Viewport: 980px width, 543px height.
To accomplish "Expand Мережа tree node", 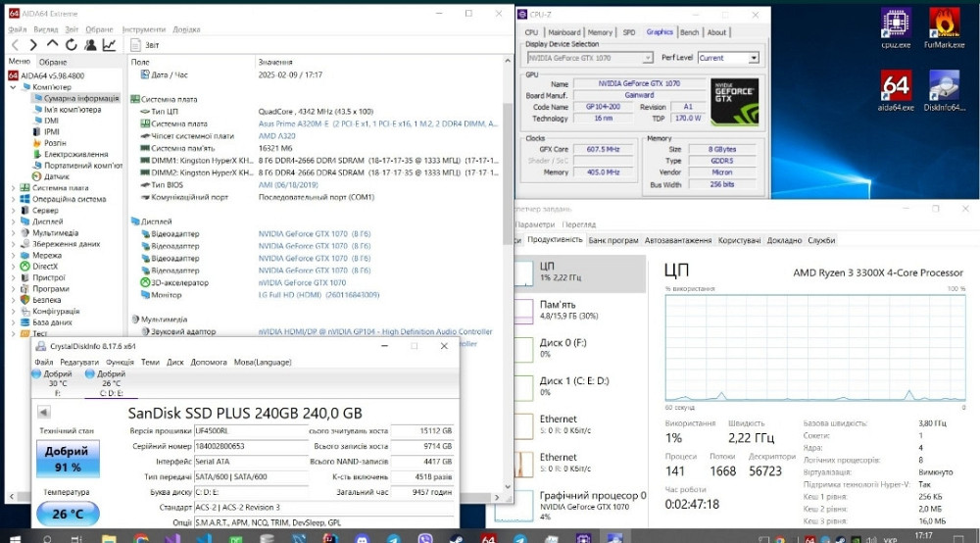I will [x=13, y=255].
